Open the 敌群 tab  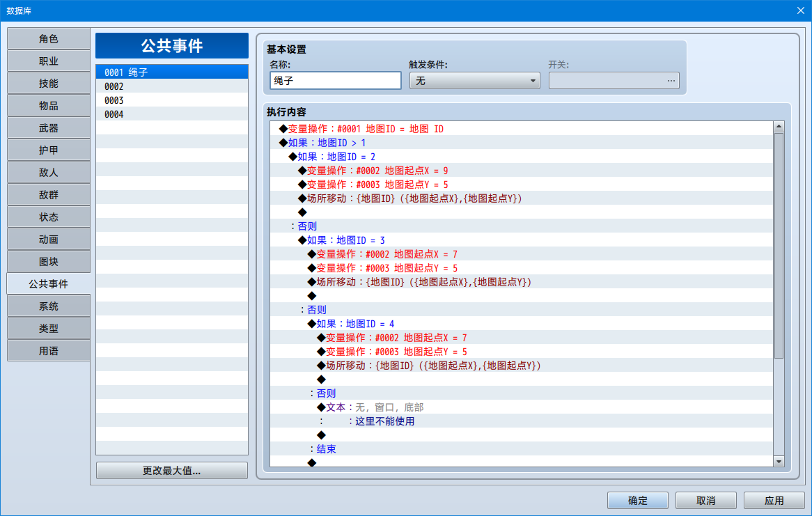[49, 195]
